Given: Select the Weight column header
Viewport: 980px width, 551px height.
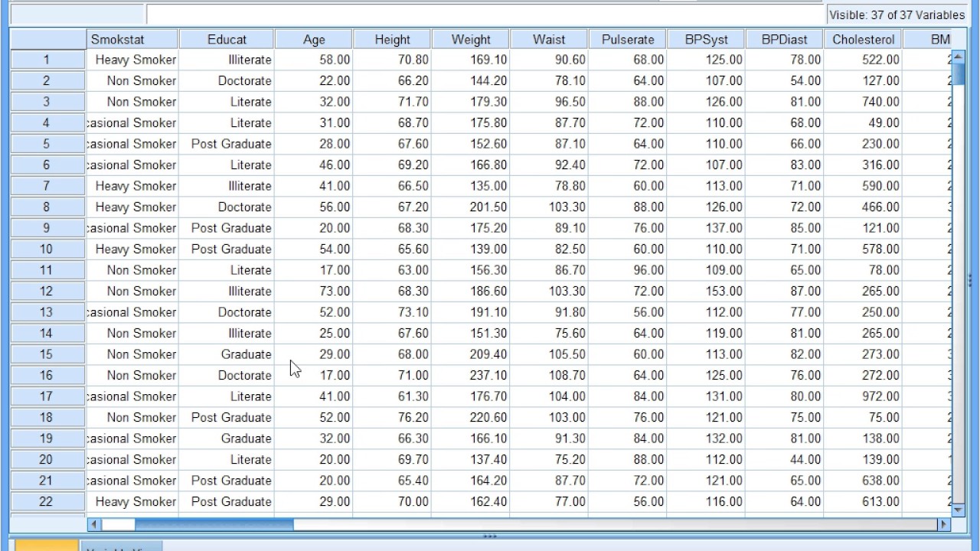Looking at the screenshot, I should (471, 39).
